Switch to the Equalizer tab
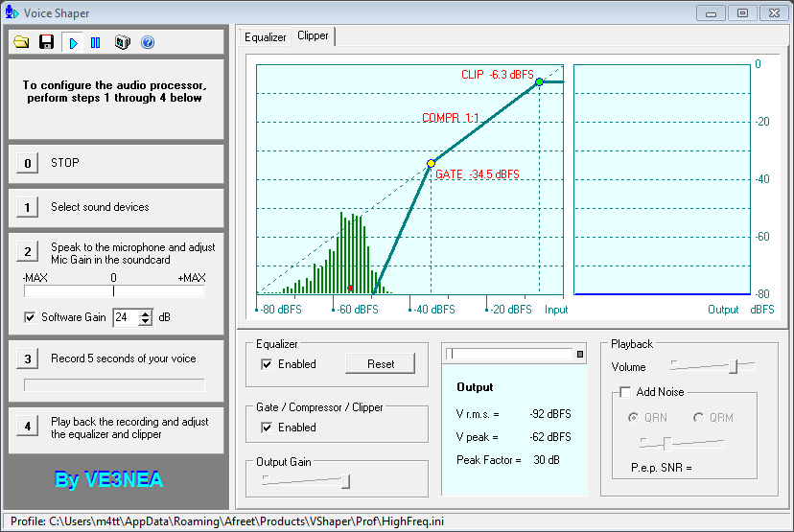Viewport: 794px width, 532px height. [x=265, y=37]
